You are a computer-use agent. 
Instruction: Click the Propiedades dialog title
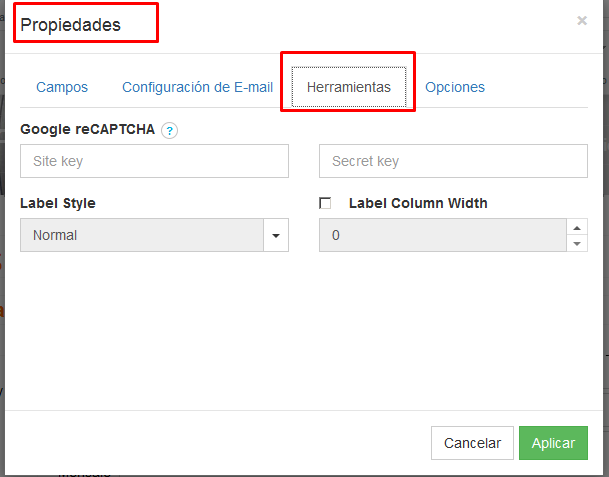70,25
